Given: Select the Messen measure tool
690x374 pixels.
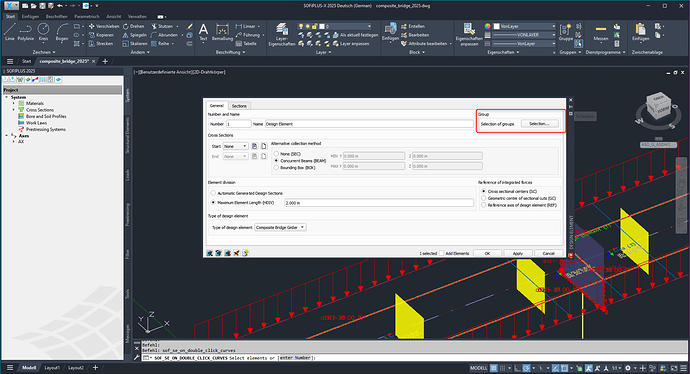Looking at the screenshot, I should 601,32.
